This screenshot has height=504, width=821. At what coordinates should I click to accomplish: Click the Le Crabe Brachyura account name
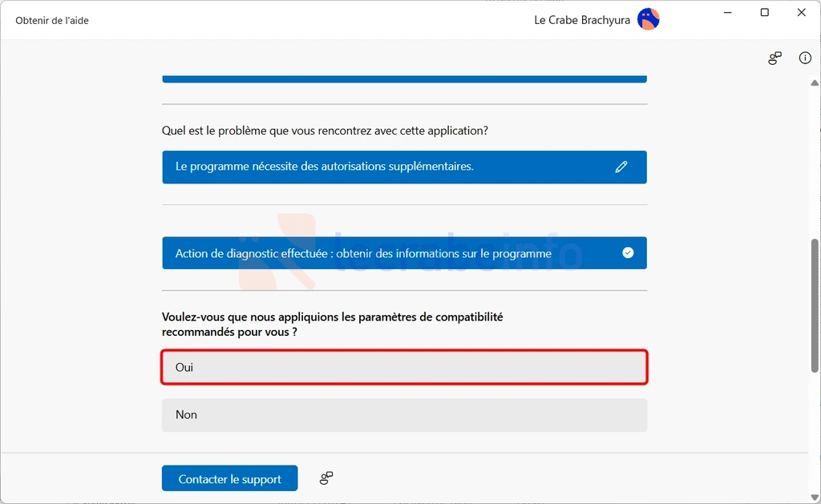582,20
